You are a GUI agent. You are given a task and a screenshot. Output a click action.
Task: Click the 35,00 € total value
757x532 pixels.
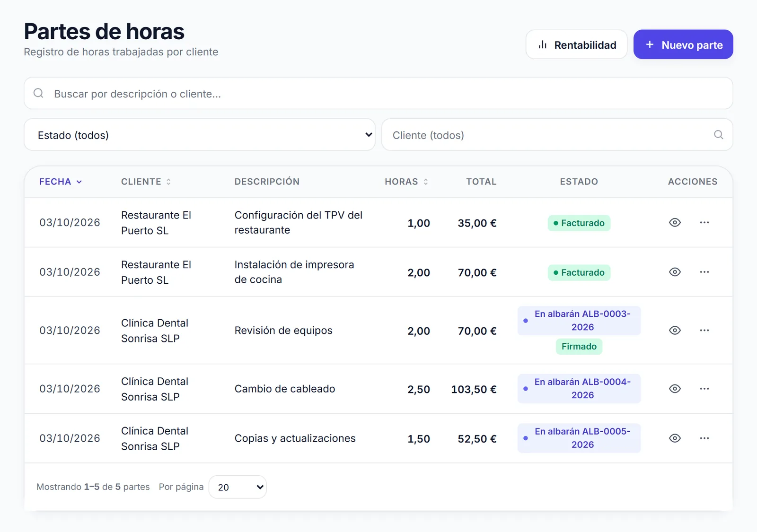coord(477,223)
